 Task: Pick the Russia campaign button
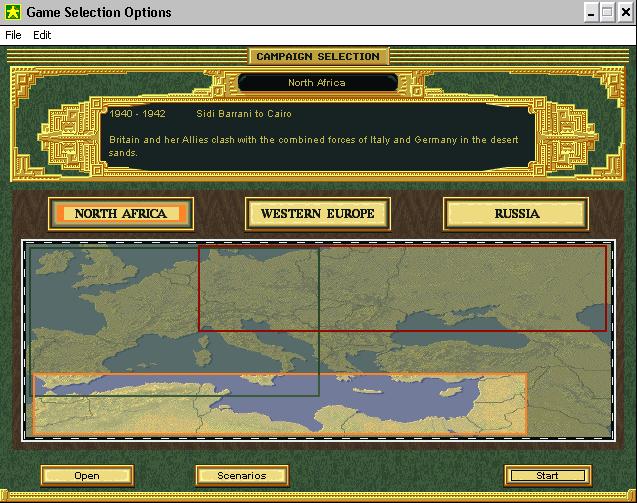(x=516, y=214)
